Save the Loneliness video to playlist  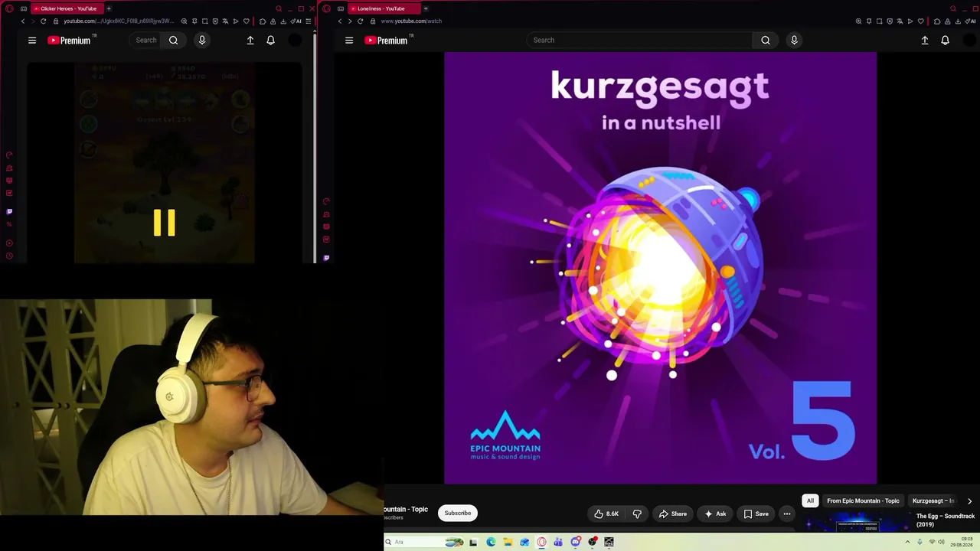pos(756,514)
